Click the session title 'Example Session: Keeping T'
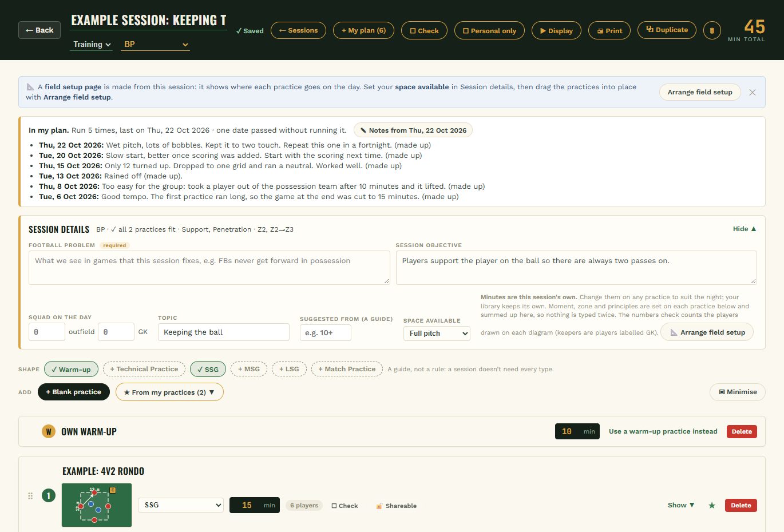The height and width of the screenshot is (532, 784). (149, 21)
